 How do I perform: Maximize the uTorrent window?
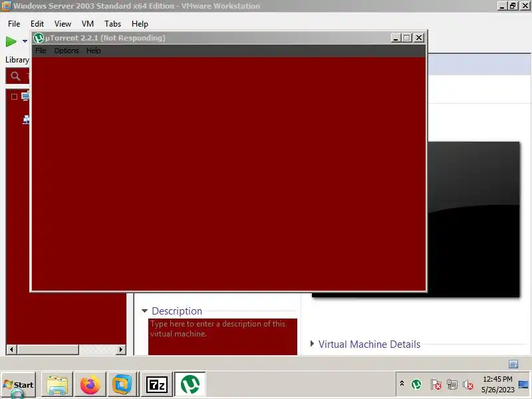[x=407, y=38]
